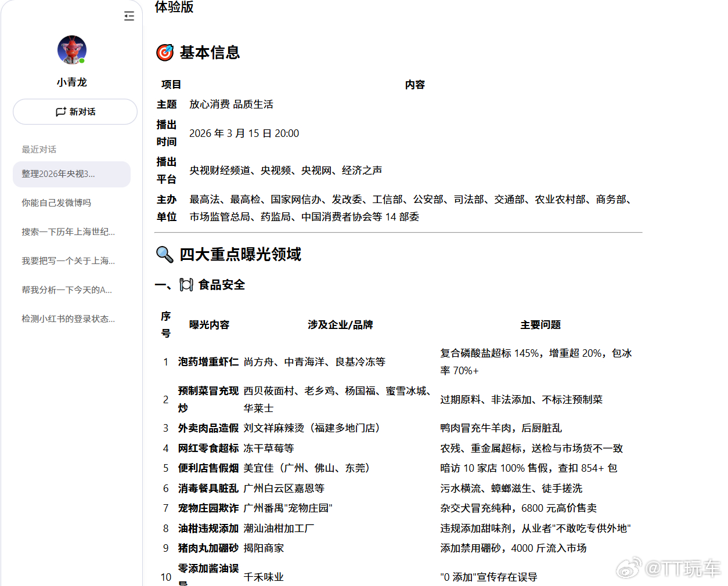Click the 揭阳商家 brand cell

[x=264, y=548]
